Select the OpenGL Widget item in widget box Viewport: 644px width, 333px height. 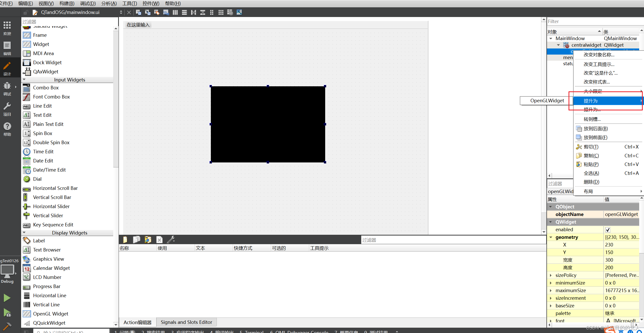(51, 314)
